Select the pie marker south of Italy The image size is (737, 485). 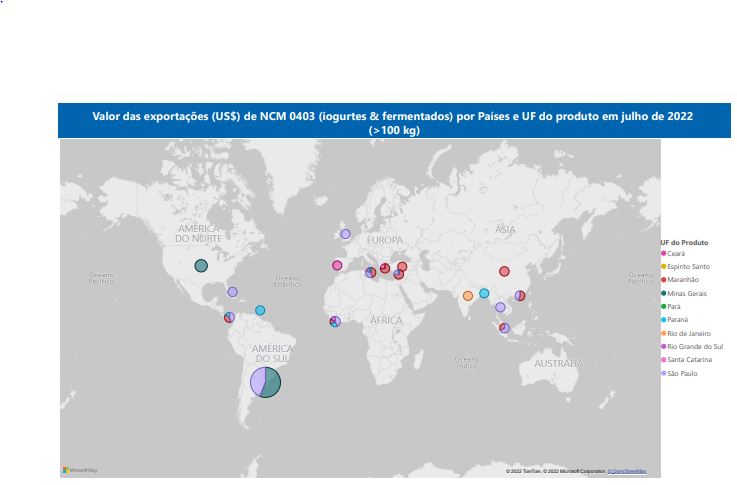371,272
